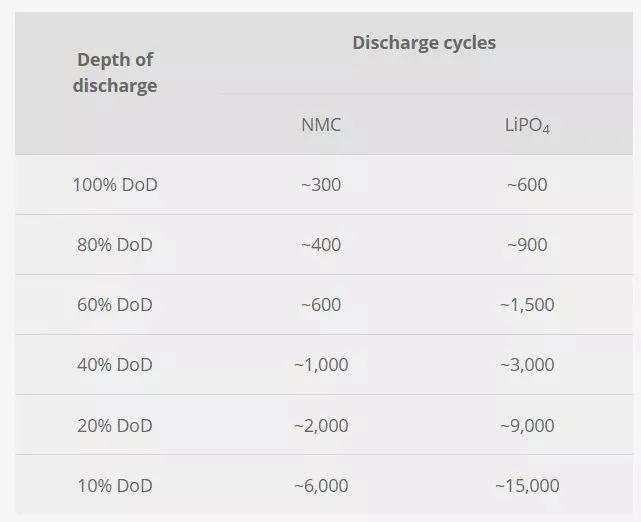
Task: Click the ~2,000 NMC cycles cell
Action: coord(321,425)
